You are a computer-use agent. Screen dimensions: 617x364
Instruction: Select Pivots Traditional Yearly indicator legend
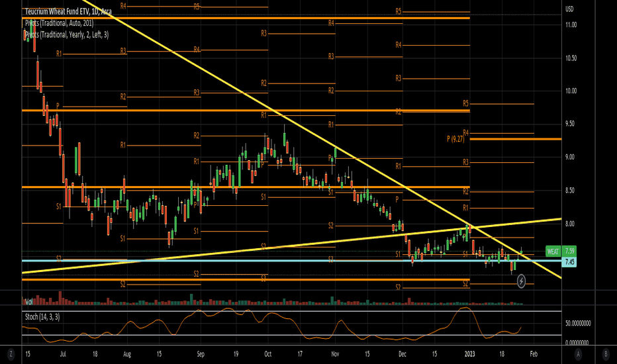point(66,34)
